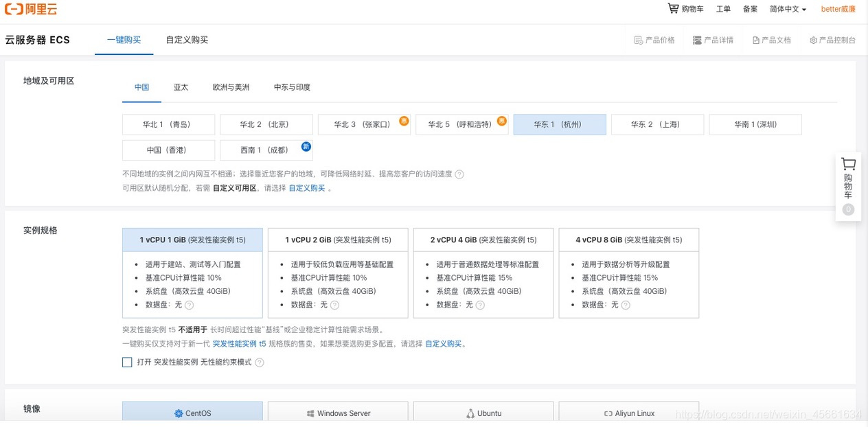Open the 工单 link in top bar
The image size is (868, 427).
[723, 9]
